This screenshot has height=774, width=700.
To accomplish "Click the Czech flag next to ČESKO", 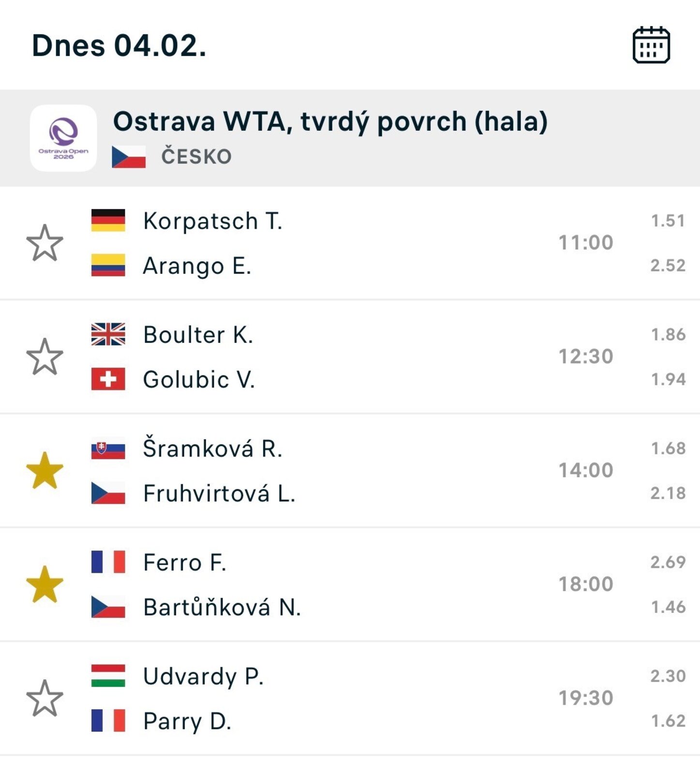I will (x=129, y=157).
